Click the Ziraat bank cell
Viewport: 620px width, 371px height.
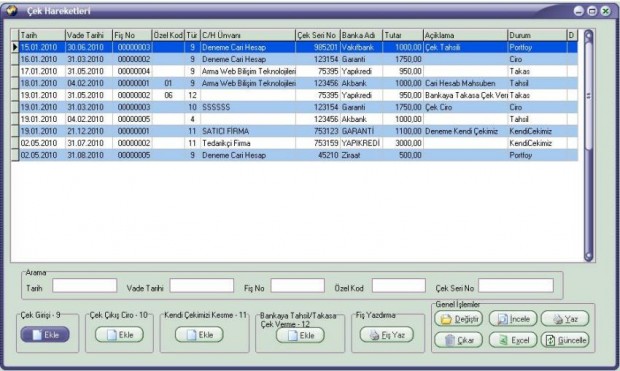[361, 155]
